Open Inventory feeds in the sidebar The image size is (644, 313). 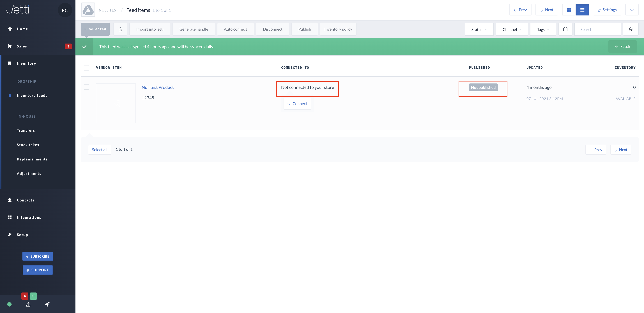(x=32, y=96)
